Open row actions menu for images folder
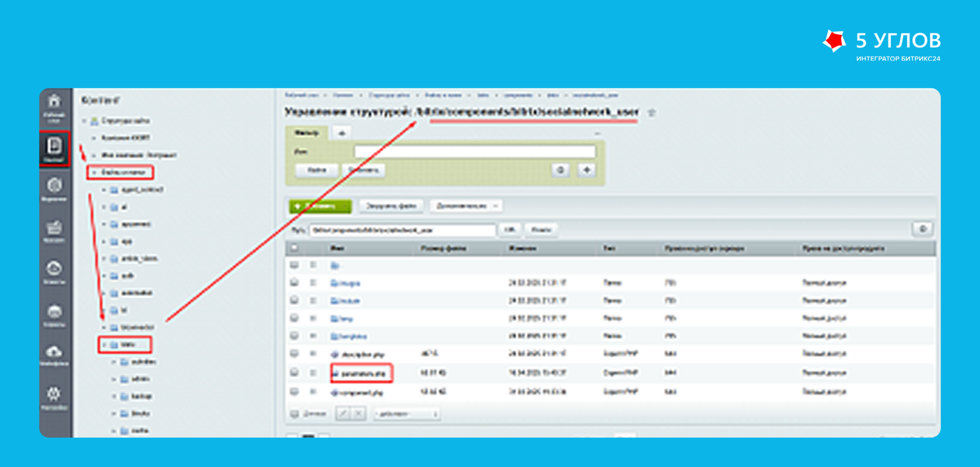The height and width of the screenshot is (467, 980). tap(313, 283)
